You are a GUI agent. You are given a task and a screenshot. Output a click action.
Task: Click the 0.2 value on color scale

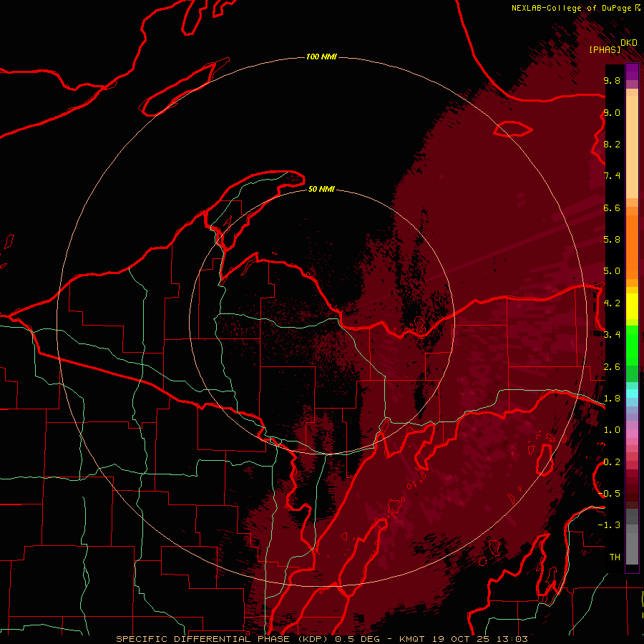[x=612, y=462]
